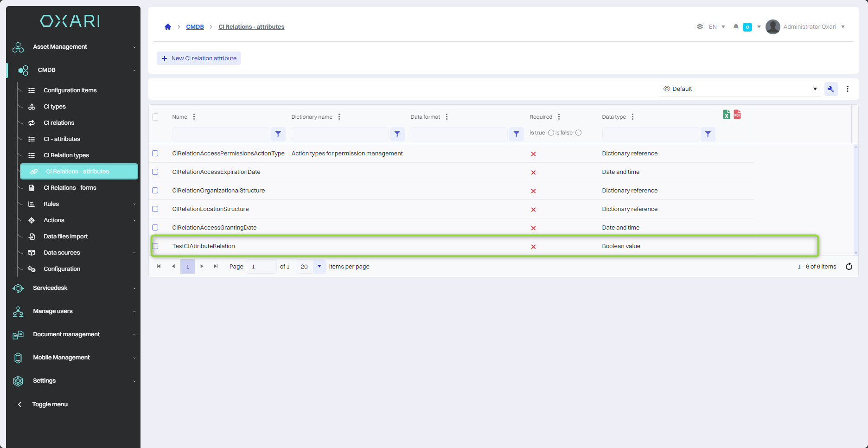Click the wrench view settings icon

830,89
